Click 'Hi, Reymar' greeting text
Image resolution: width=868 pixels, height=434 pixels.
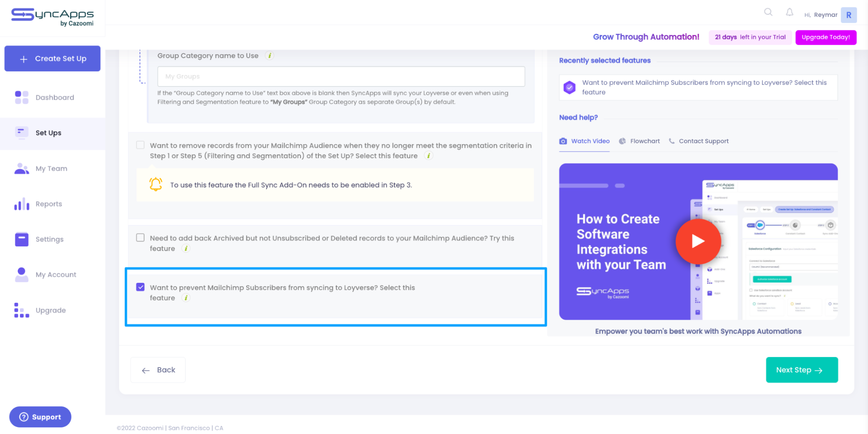pyautogui.click(x=821, y=15)
